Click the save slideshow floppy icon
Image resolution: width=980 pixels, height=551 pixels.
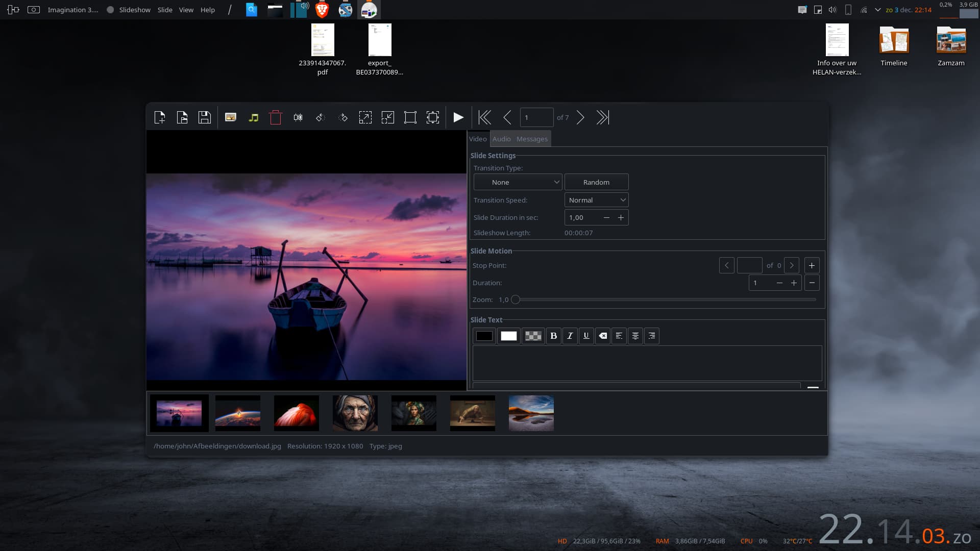(205, 117)
